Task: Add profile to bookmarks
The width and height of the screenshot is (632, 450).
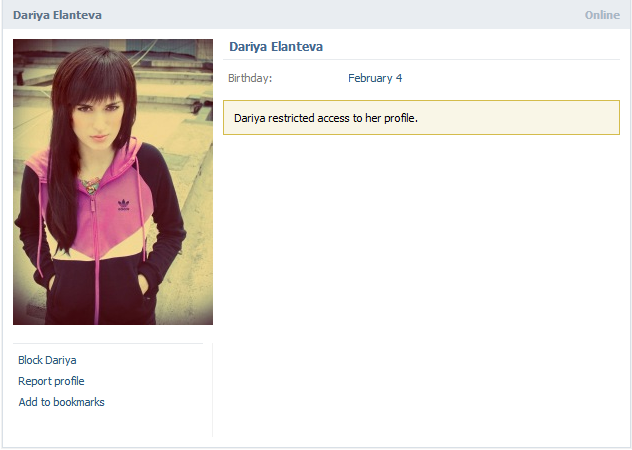Action: pyautogui.click(x=61, y=402)
